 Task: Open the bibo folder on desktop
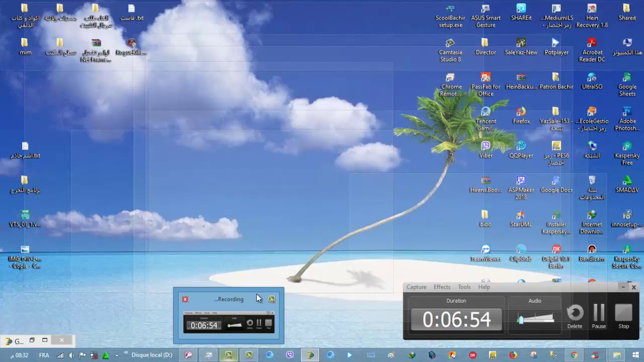(486, 219)
